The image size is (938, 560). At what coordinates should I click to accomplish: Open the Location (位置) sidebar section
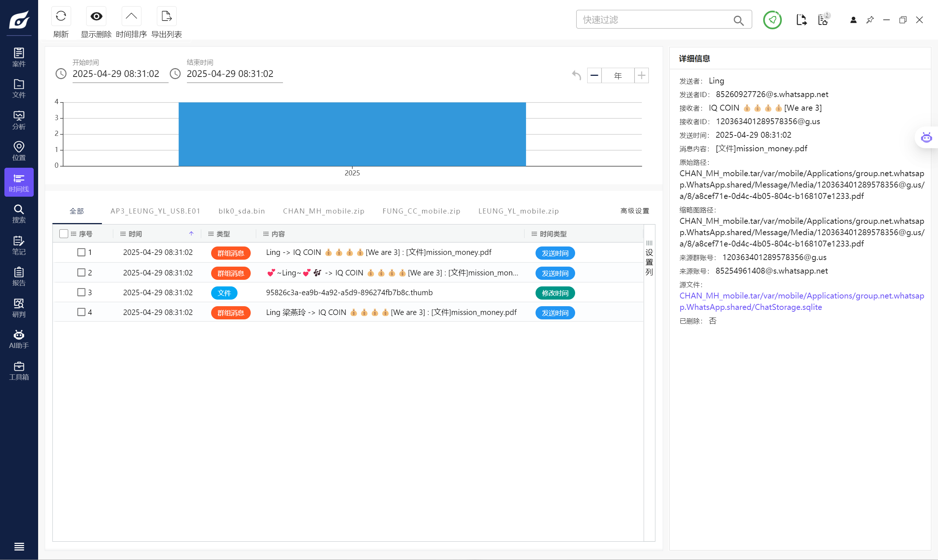click(19, 151)
